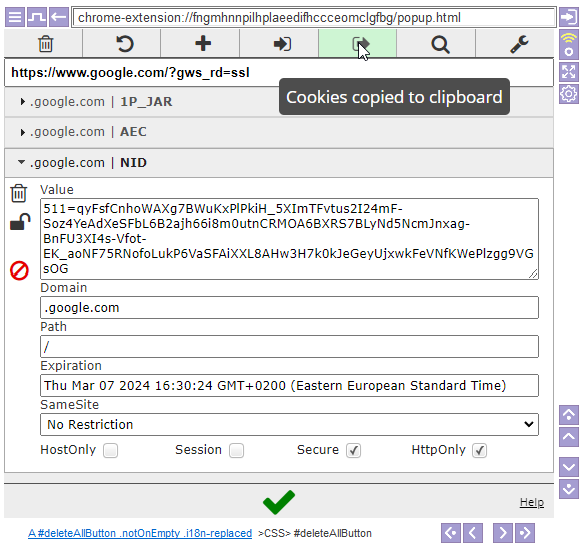Click the hamburger menu icon top-left
Viewport: 584px width, 546px height.
pyautogui.click(x=15, y=17)
